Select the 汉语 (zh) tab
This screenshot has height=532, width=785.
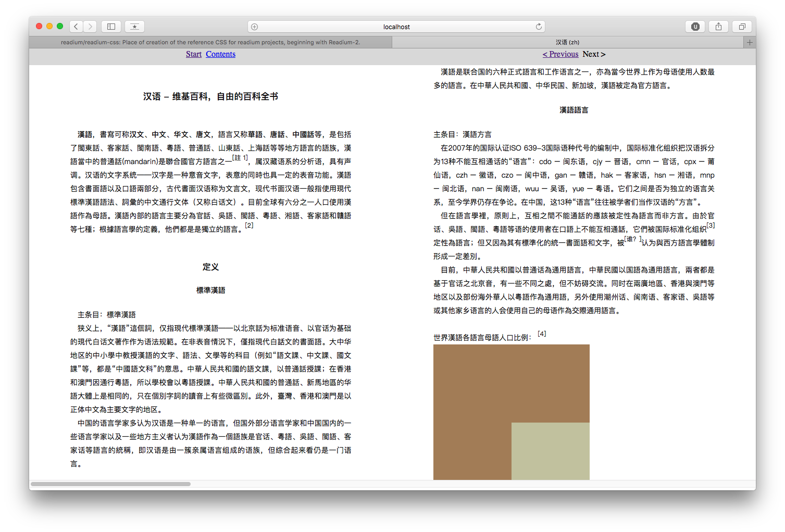[567, 42]
